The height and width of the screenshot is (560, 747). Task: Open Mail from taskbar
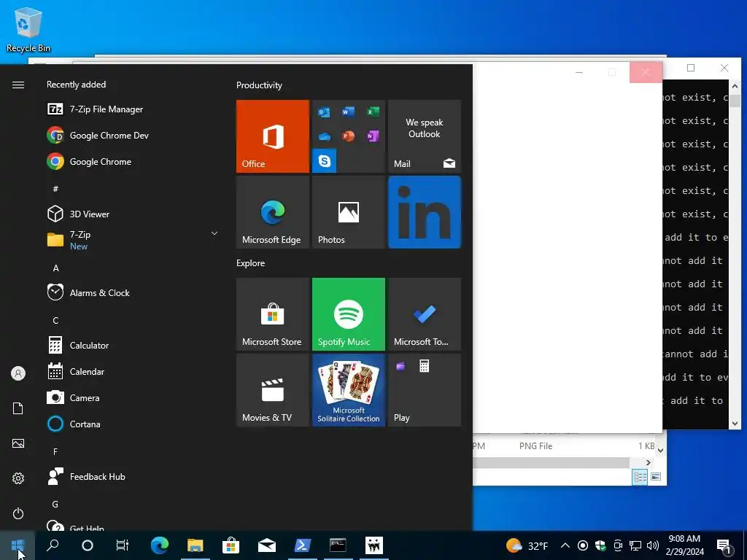click(267, 545)
